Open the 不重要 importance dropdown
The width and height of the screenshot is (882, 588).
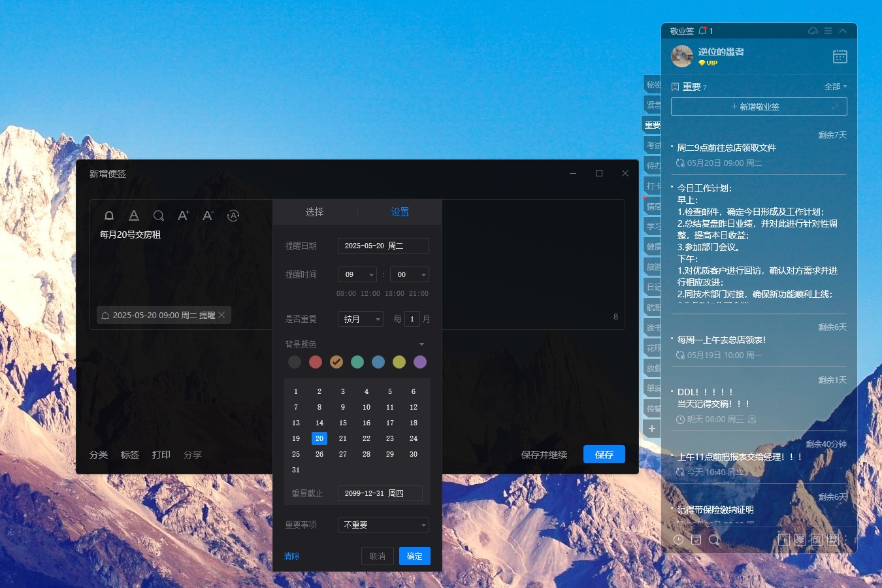pyautogui.click(x=423, y=525)
